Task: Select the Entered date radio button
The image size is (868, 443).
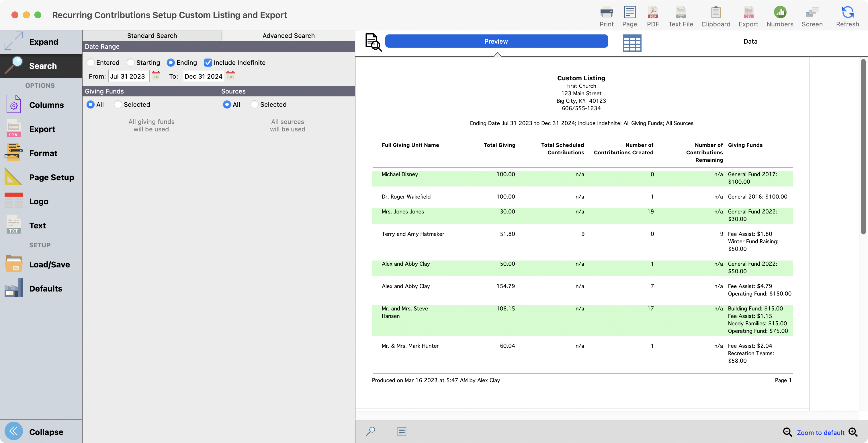Action: [x=91, y=63]
